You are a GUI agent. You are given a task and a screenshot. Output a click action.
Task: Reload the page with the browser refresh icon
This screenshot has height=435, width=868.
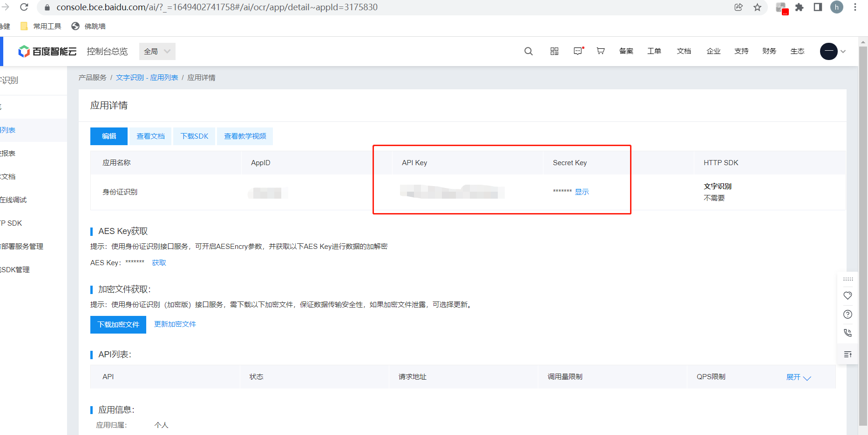(24, 7)
